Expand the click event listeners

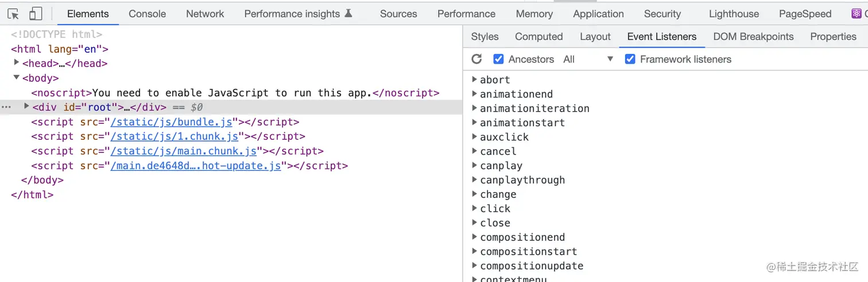point(475,208)
